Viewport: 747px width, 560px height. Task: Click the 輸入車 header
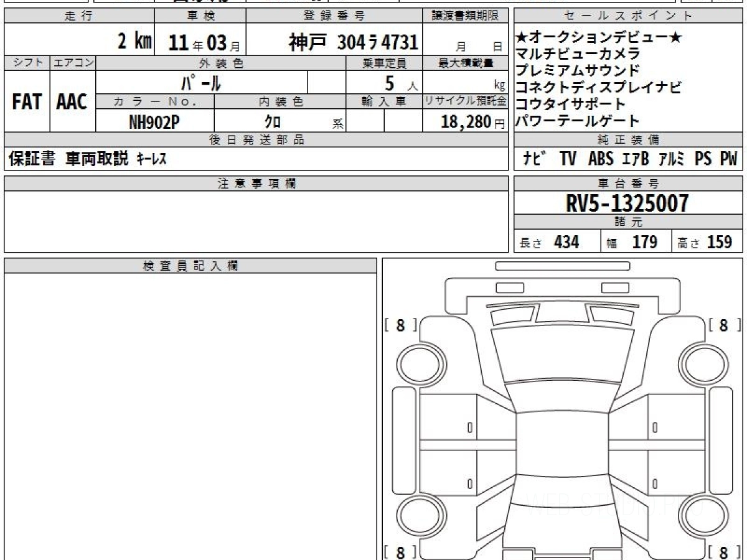pos(384,102)
